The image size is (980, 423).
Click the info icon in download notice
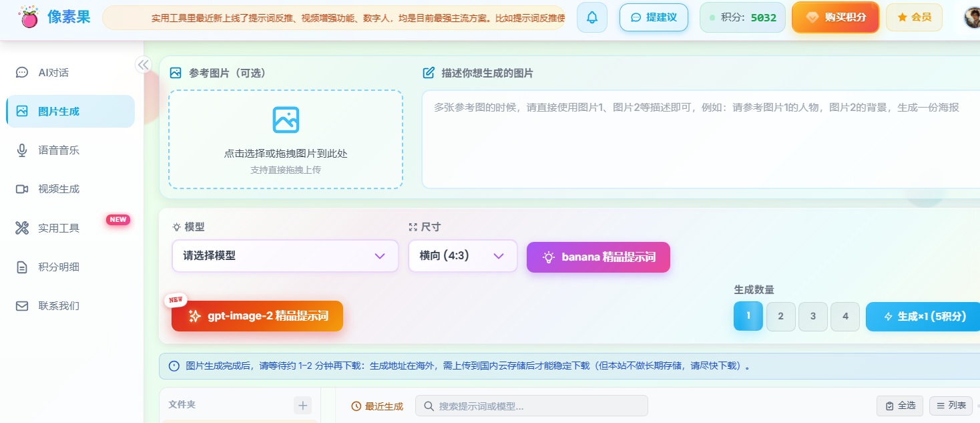click(x=174, y=366)
